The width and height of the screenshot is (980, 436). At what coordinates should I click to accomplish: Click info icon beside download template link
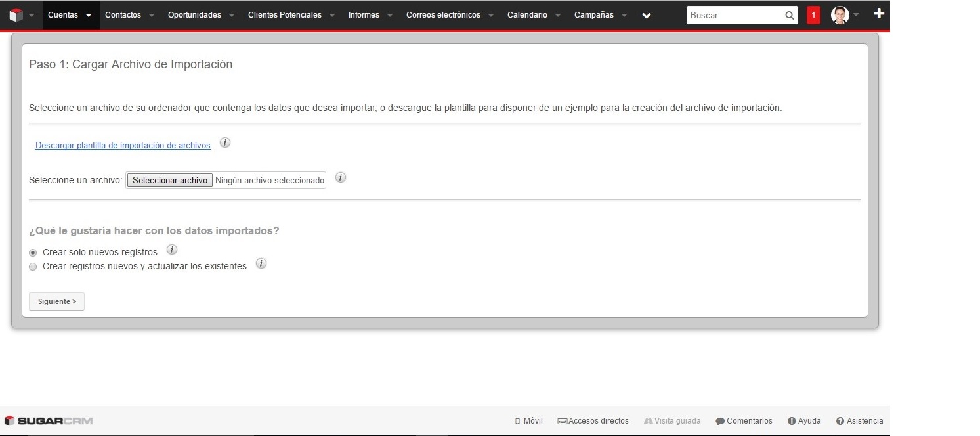point(225,143)
